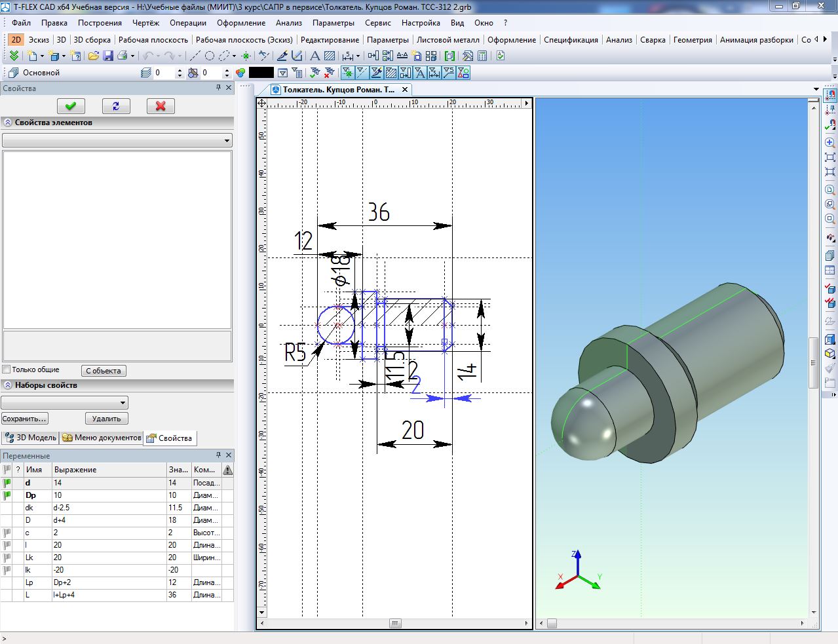Switch to the Листовой металл tab
The width and height of the screenshot is (838, 644).
pos(448,39)
